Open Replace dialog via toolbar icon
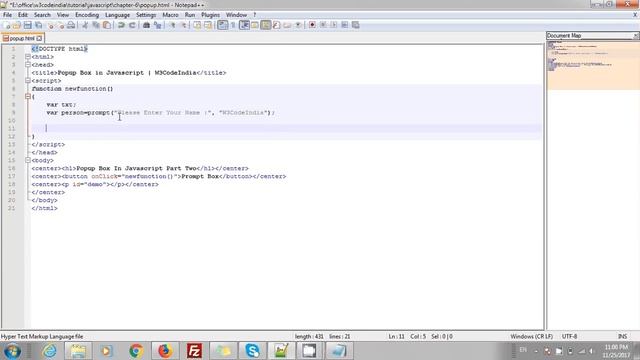 158,25
